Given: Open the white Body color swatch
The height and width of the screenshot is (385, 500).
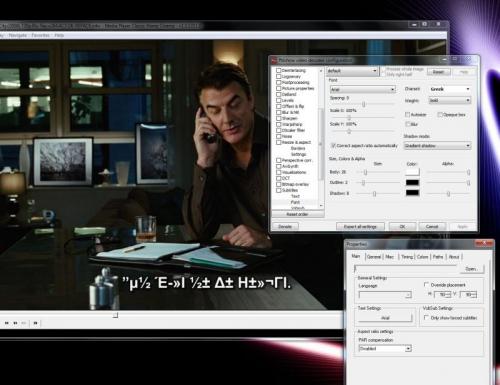Looking at the screenshot, I should [412, 172].
